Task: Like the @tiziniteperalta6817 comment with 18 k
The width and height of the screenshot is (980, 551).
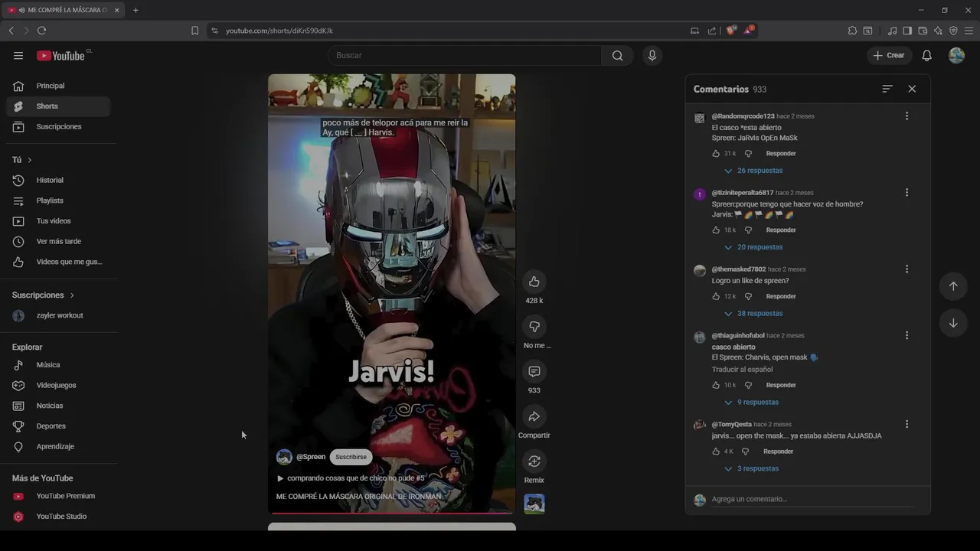Action: pos(716,230)
